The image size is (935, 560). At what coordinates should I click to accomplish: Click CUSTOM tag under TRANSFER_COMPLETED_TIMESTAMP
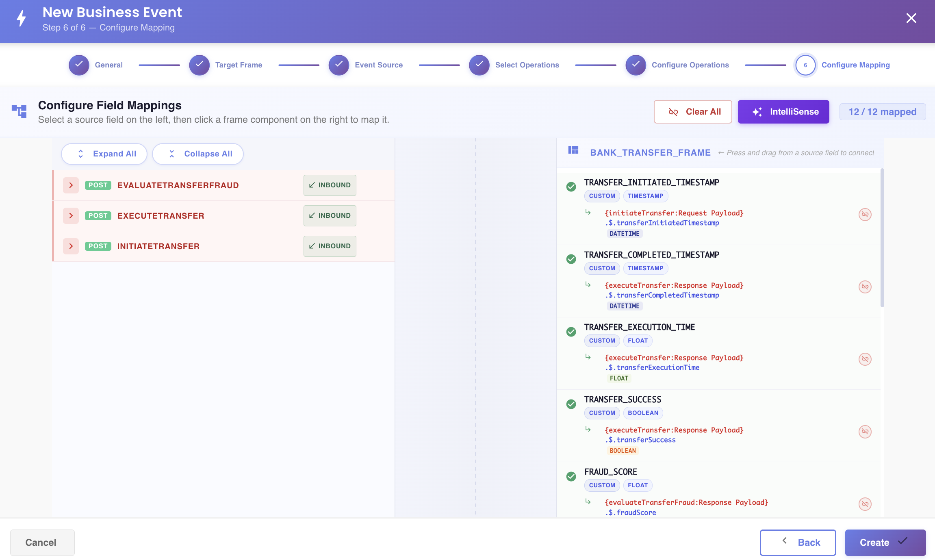(x=602, y=268)
